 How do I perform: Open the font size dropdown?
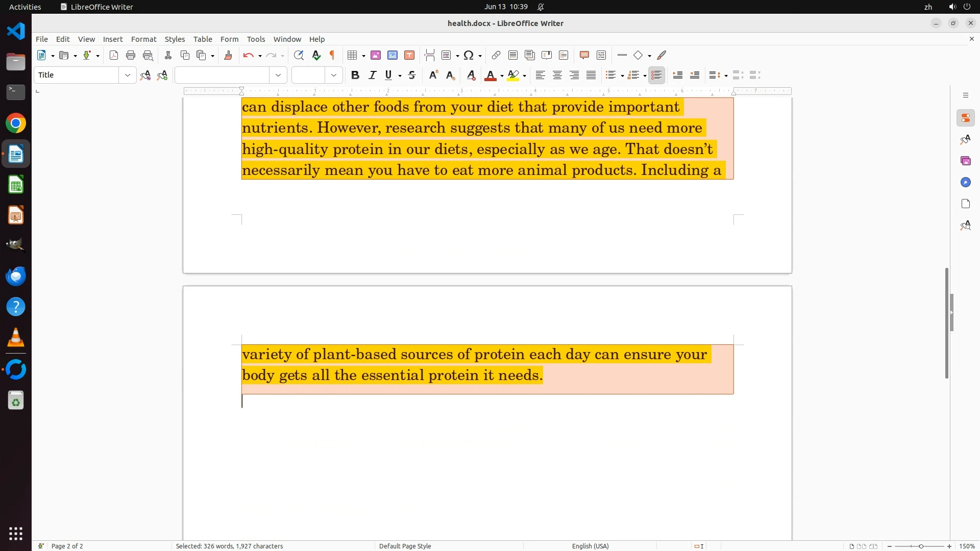(x=334, y=76)
